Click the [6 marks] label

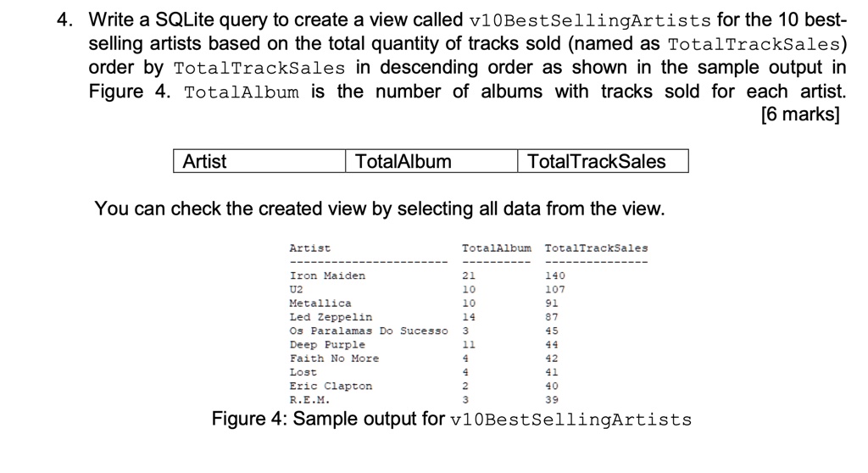coord(800,114)
